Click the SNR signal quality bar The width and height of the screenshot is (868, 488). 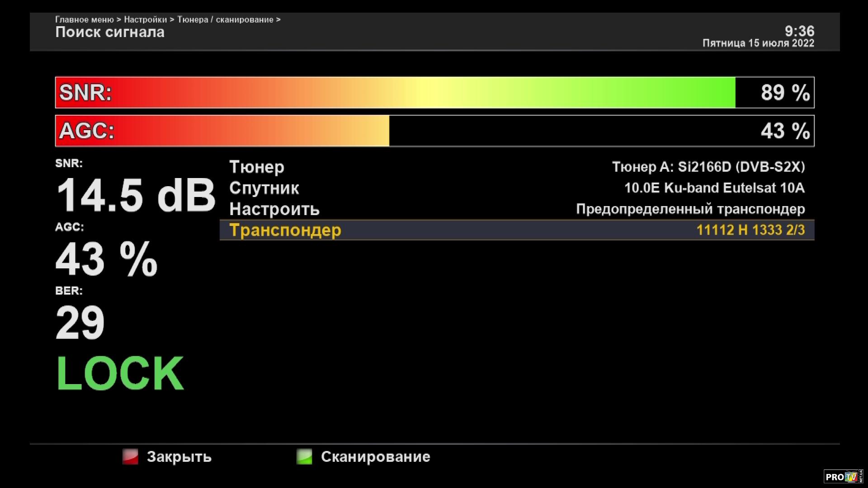tap(434, 93)
